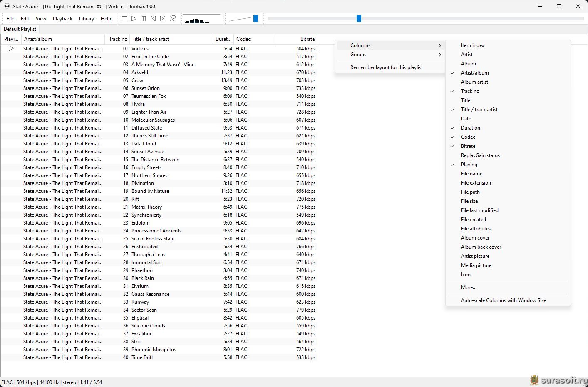Click the status bar playback info
The height and width of the screenshot is (387, 588).
point(52,382)
